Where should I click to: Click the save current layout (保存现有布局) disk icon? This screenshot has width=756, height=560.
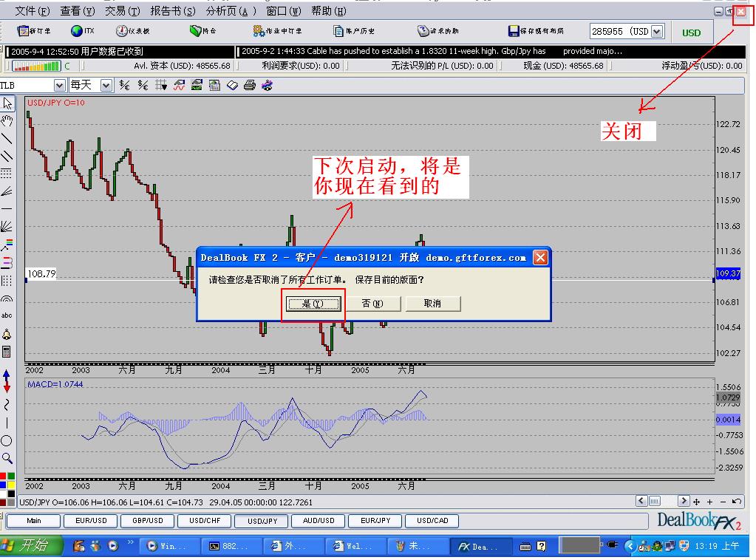pos(514,31)
